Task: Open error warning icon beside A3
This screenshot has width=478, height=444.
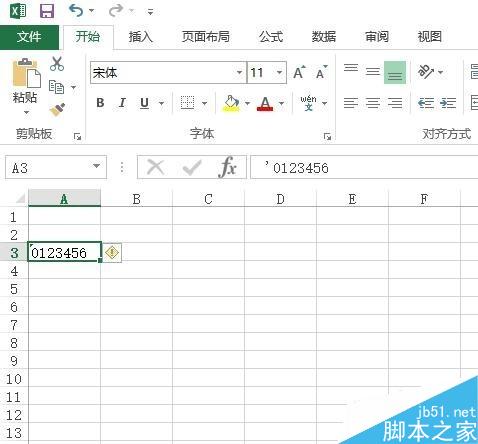Action: (112, 252)
